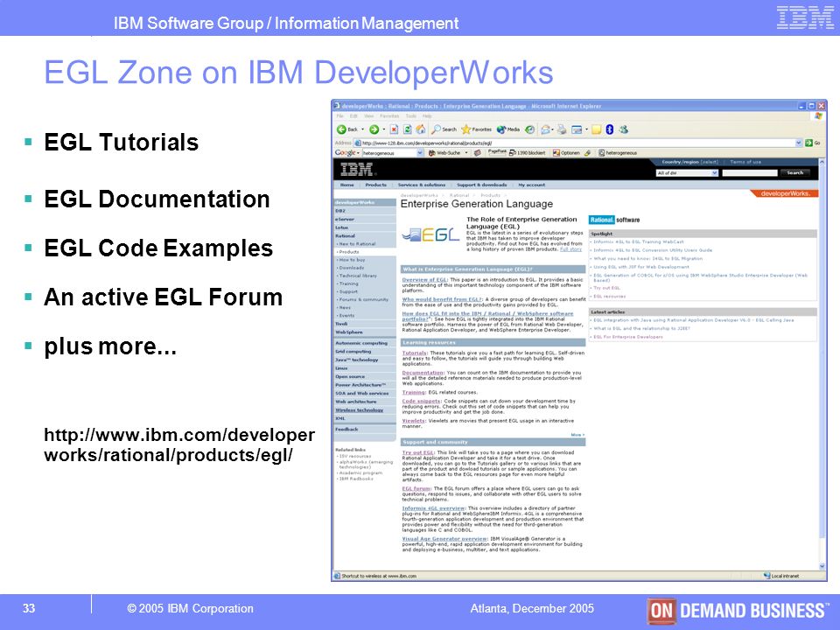The height and width of the screenshot is (630, 840).
Task: Open the Mail button dropdown arrow
Action: 553,129
